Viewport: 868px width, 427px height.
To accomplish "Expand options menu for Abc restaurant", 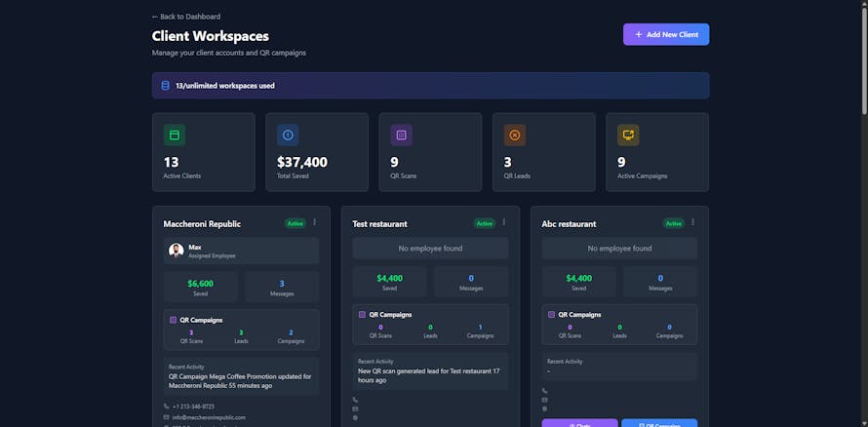I will [692, 223].
